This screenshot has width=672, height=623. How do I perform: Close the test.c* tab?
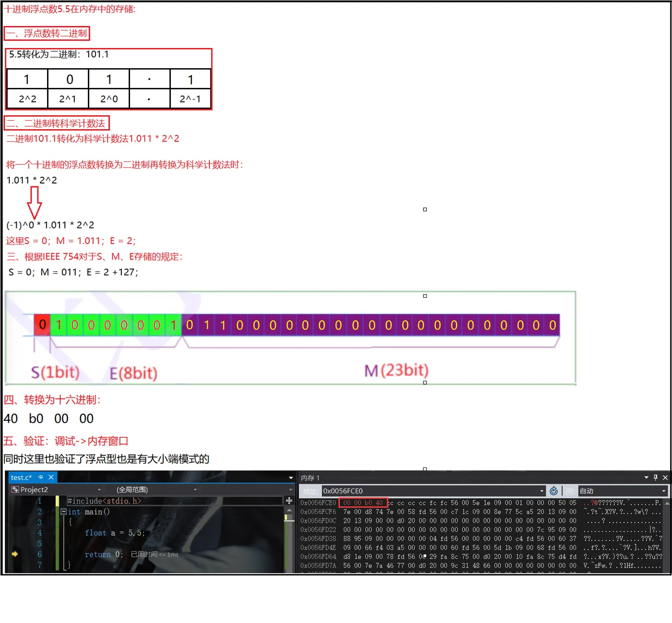click(x=51, y=477)
